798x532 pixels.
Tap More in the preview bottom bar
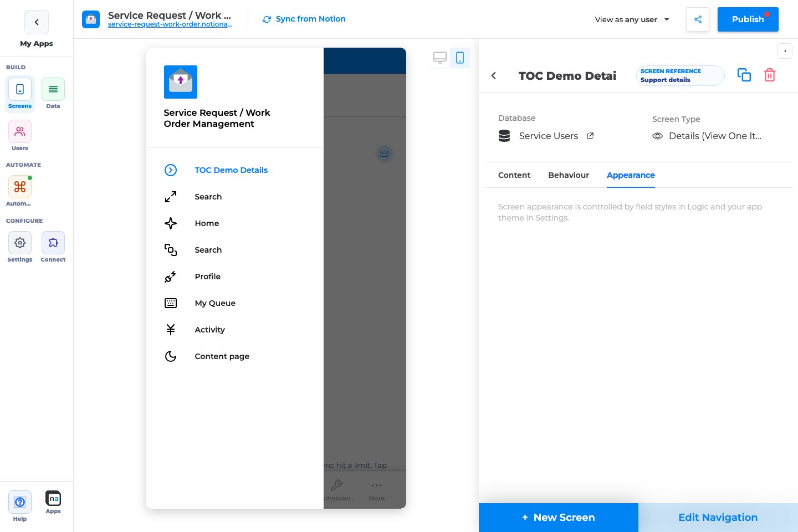point(377,491)
